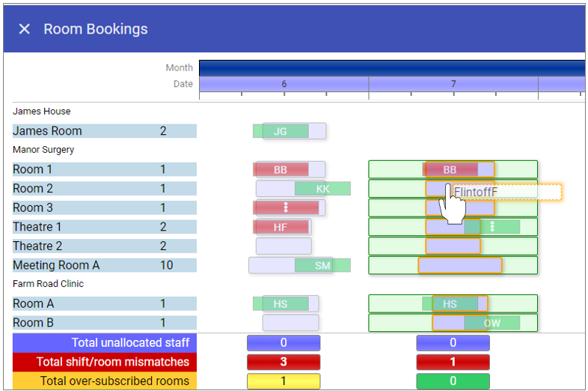Open the three-dots menu on Room 3 booking
Image resolution: width=588 pixels, height=391 pixels.
[x=286, y=207]
